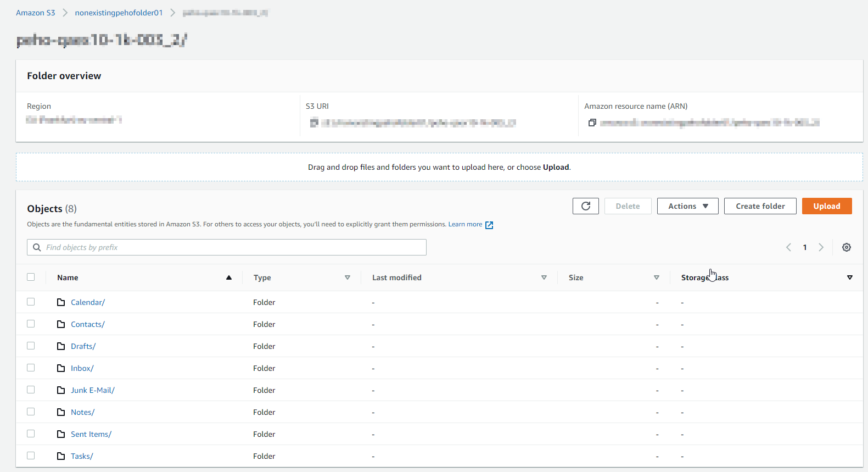The height and width of the screenshot is (472, 868).
Task: Select all objects with header checkbox
Action: click(x=31, y=277)
